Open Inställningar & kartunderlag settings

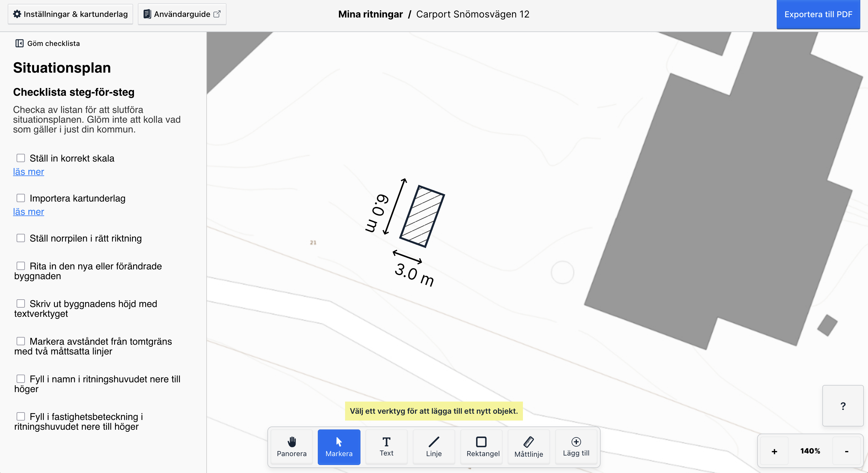[71, 14]
